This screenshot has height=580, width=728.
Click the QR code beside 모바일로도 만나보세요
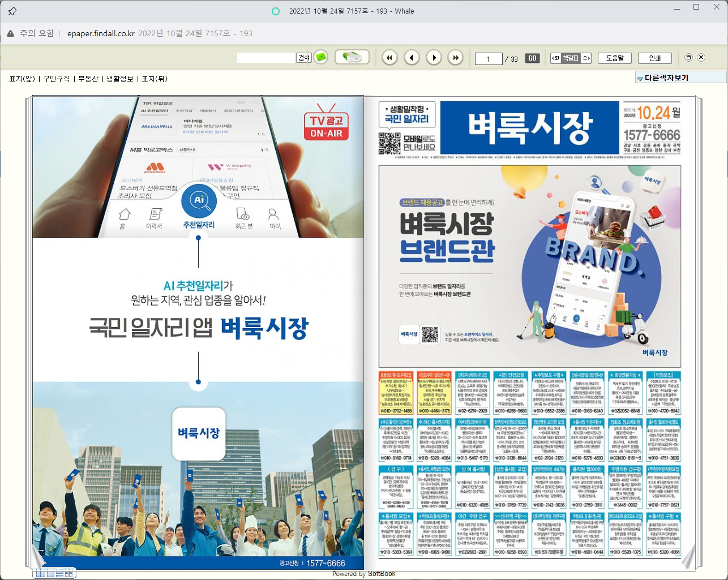coord(389,142)
